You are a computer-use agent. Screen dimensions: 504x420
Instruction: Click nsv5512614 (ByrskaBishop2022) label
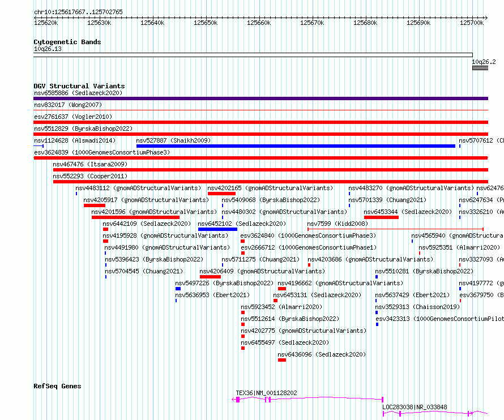coord(290,319)
